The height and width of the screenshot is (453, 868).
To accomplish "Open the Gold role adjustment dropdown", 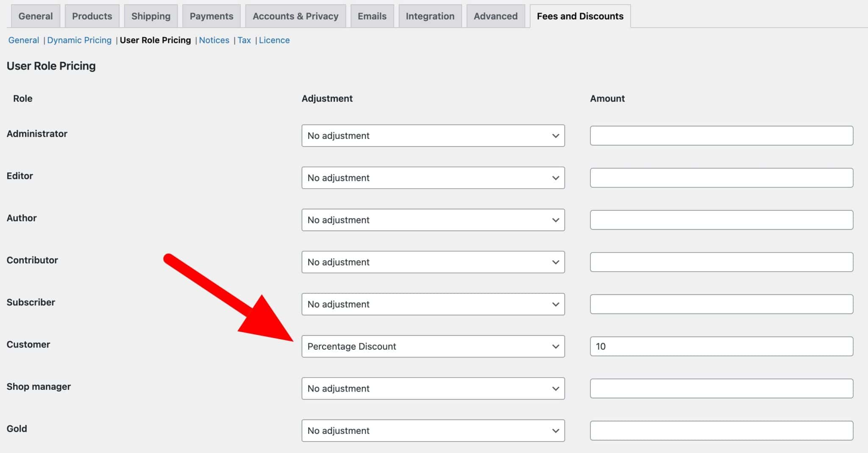I will coord(433,431).
